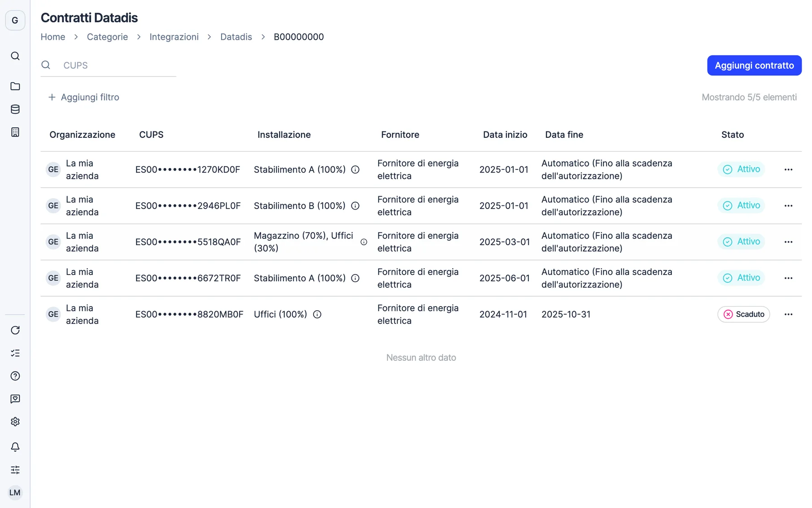Open actions menu for contract ending 6672TR0F
The image size is (812, 508).
click(x=788, y=278)
